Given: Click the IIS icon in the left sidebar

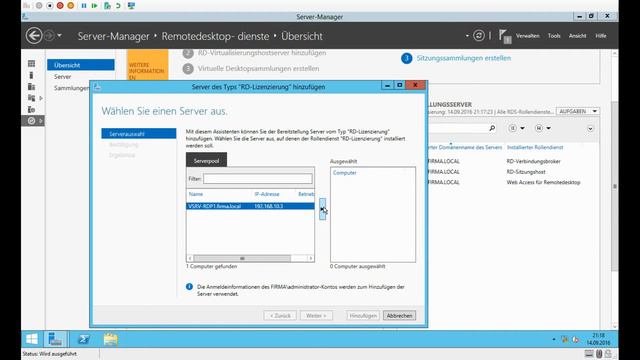Looking at the screenshot, I should pyautogui.click(x=31, y=109).
